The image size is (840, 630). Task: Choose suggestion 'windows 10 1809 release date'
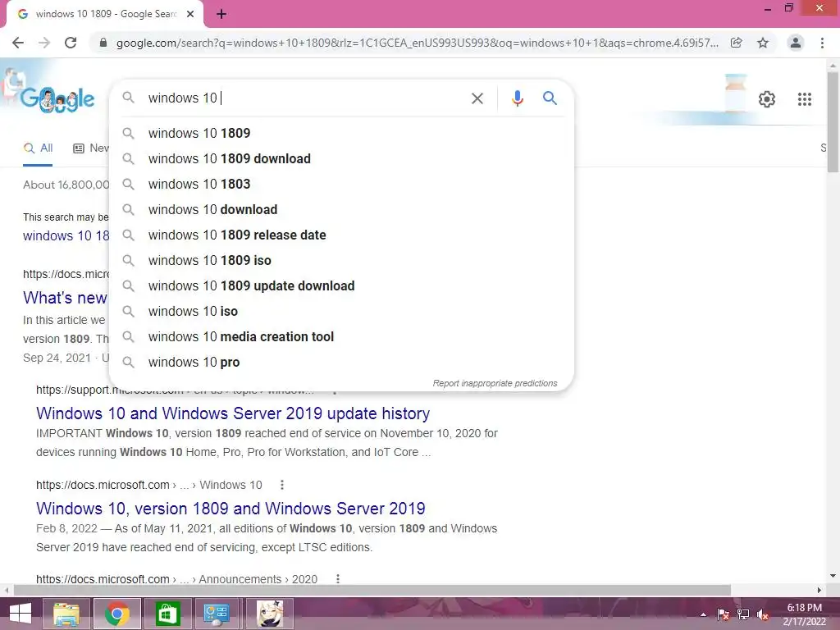click(341, 235)
